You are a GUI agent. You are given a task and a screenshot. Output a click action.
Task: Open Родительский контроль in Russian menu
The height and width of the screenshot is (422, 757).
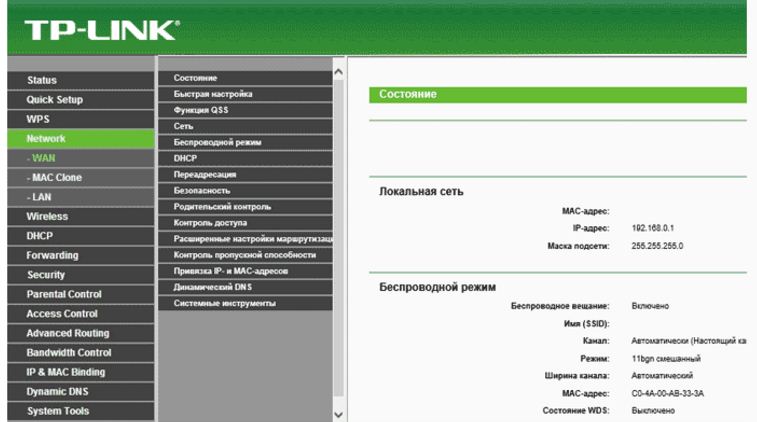(222, 206)
